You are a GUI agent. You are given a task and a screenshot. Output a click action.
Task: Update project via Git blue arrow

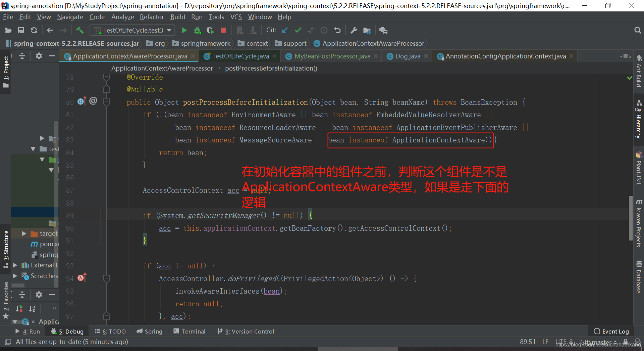285,31
